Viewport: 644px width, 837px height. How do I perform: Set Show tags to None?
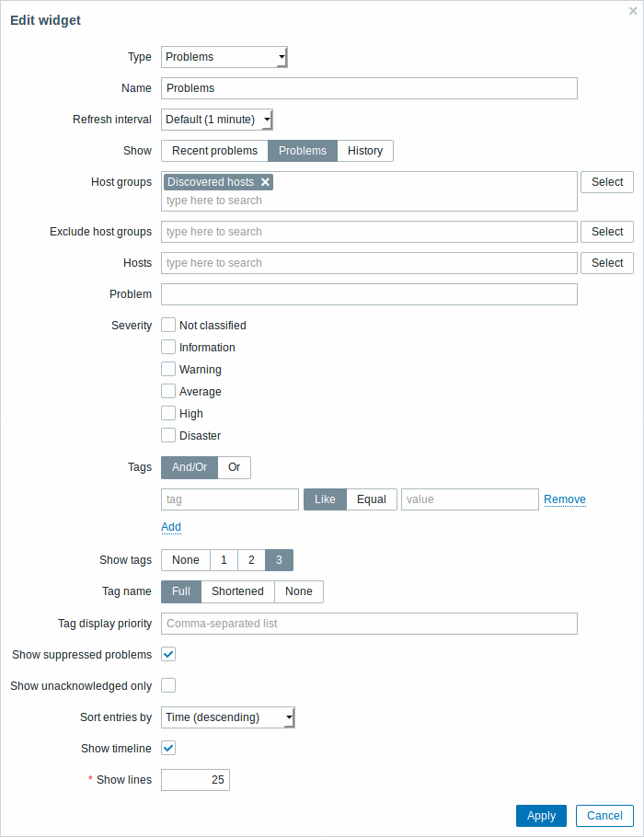coord(185,560)
